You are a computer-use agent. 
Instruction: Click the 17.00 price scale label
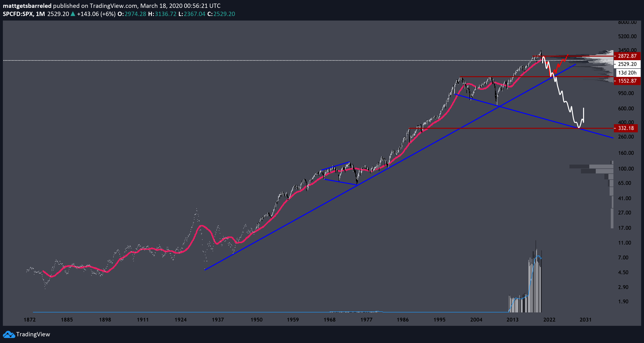click(x=624, y=228)
